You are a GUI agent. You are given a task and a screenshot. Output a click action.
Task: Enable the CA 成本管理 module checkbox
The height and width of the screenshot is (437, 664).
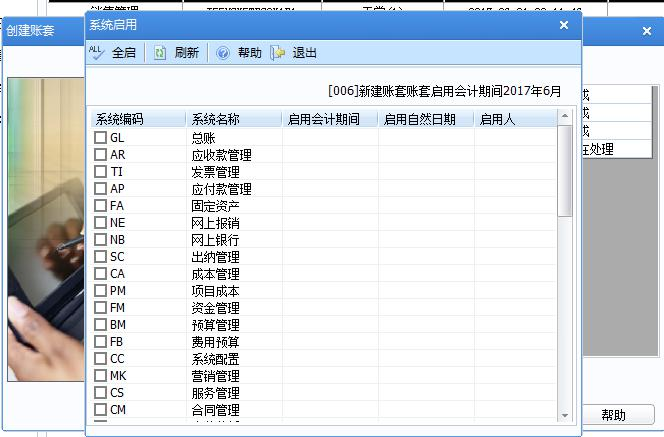coord(100,274)
